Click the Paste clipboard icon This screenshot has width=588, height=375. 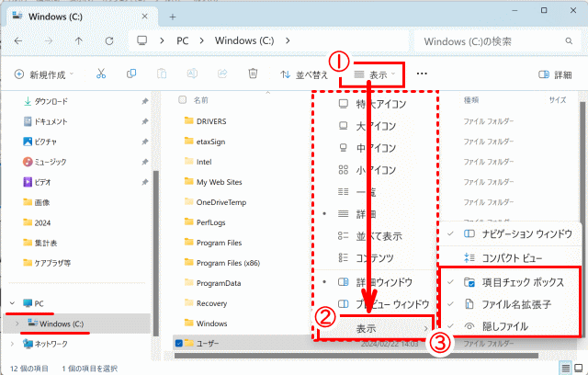tap(162, 74)
